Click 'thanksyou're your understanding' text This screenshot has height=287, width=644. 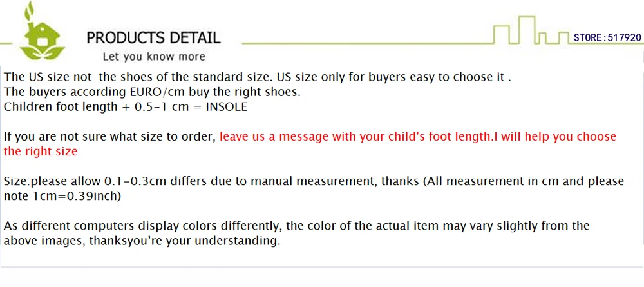(x=185, y=241)
